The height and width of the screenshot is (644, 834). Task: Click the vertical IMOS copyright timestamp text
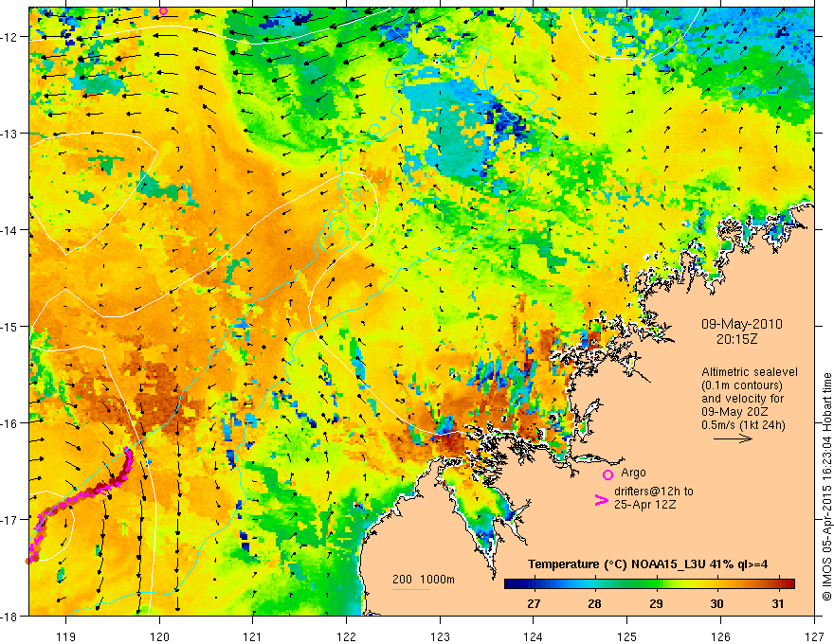coord(826,486)
